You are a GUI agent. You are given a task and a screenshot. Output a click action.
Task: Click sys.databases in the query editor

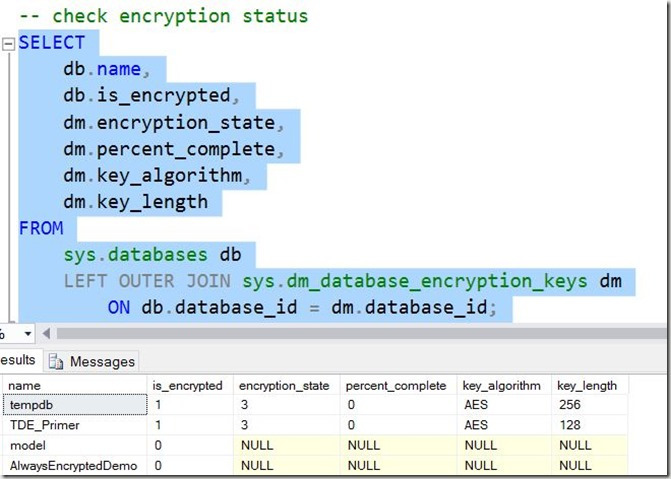click(140, 254)
